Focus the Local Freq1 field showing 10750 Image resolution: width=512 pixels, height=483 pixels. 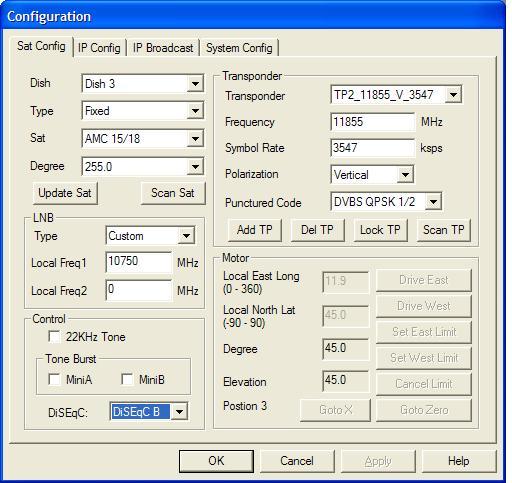(139, 262)
